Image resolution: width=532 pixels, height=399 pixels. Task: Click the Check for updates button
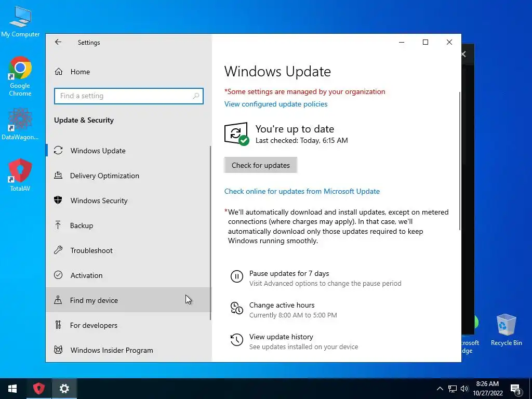261,165
